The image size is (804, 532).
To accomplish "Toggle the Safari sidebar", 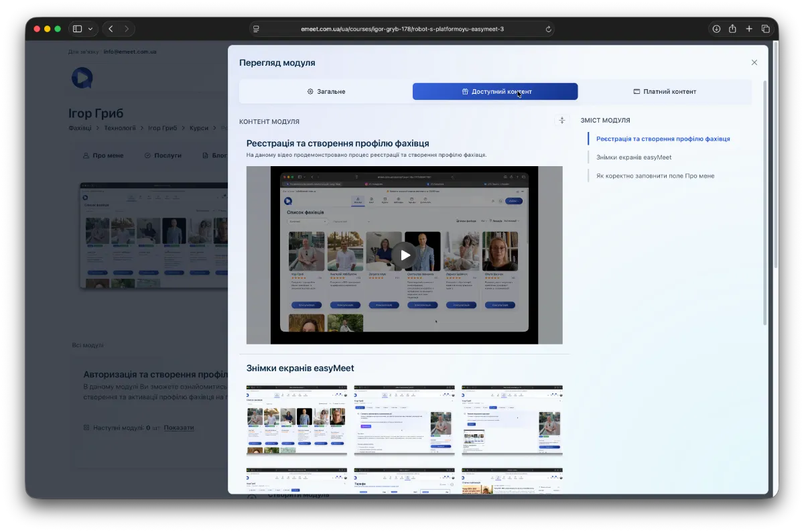I will coord(77,29).
